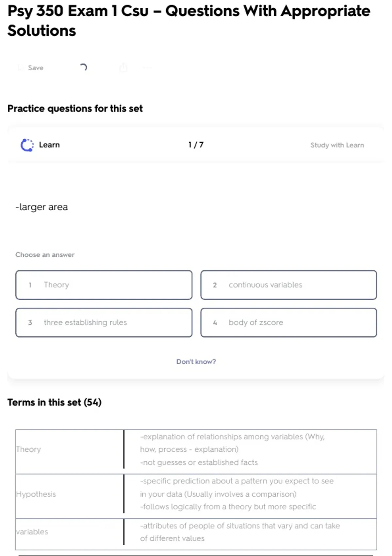Click the share icon
This screenshot has width=392, height=556.
pyautogui.click(x=123, y=67)
